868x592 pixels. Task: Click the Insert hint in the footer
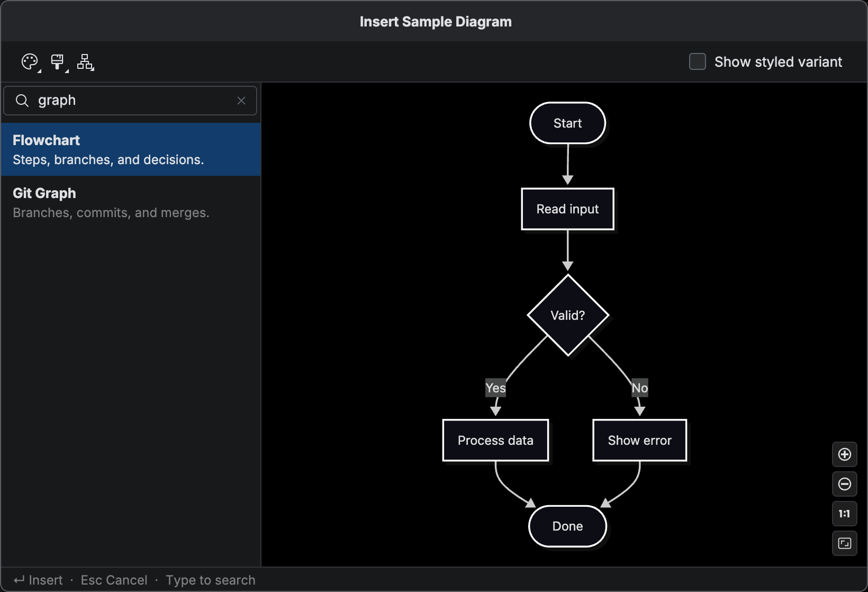point(38,580)
